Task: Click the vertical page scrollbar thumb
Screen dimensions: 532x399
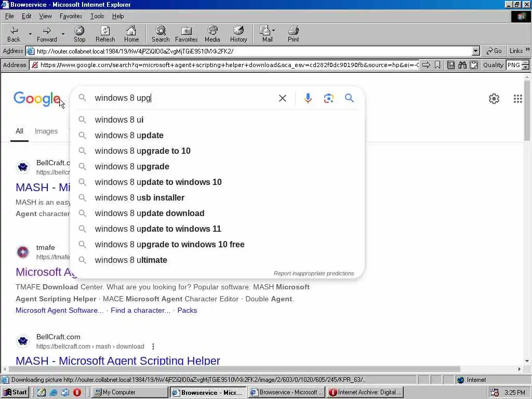Action: coord(527,111)
